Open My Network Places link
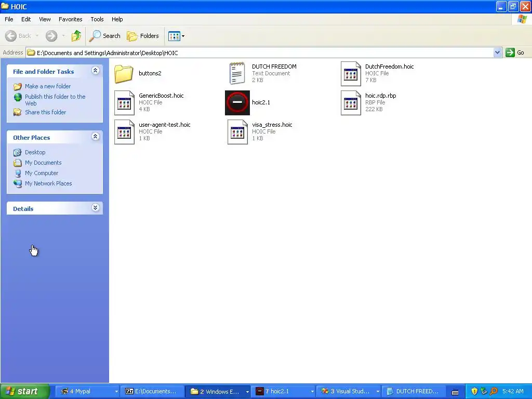Image resolution: width=532 pixels, height=399 pixels. click(48, 183)
